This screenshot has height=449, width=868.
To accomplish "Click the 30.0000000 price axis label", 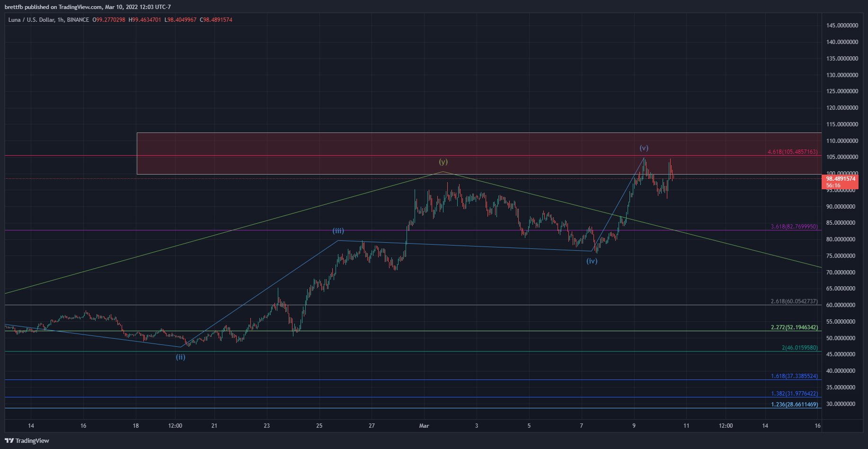I will [841, 404].
